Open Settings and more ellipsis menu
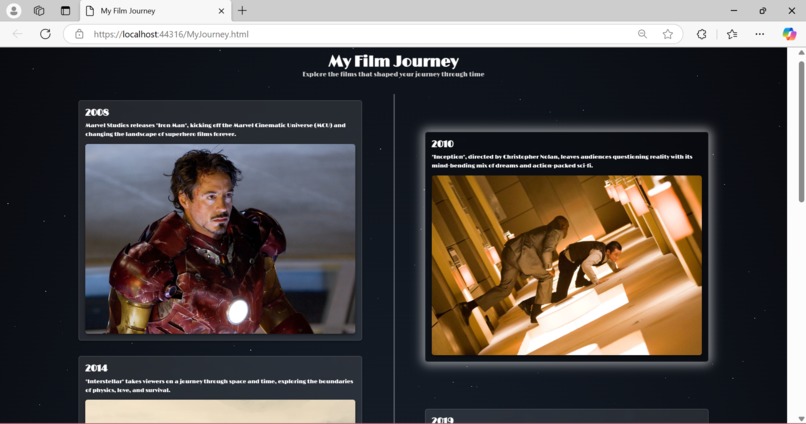The width and height of the screenshot is (806, 424). [759, 34]
